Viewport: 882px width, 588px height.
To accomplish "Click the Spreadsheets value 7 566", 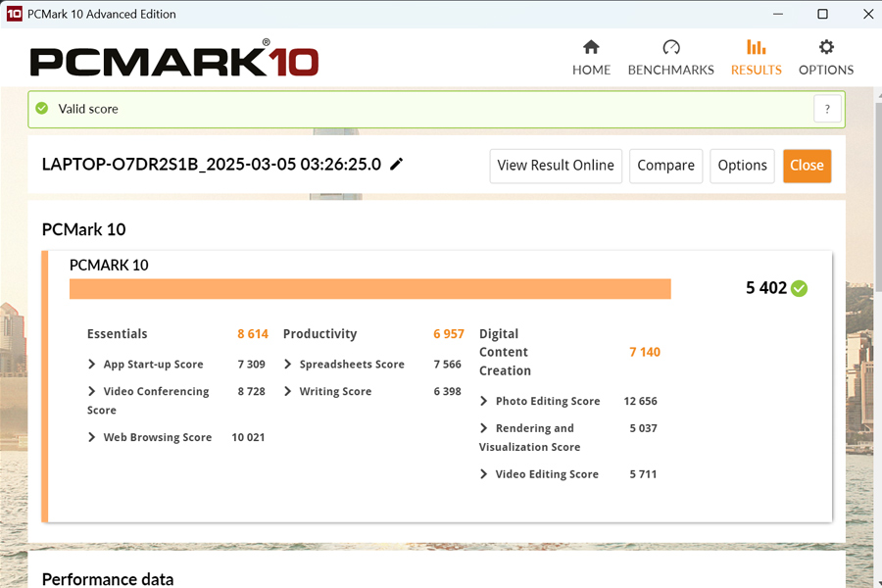I will (x=447, y=364).
